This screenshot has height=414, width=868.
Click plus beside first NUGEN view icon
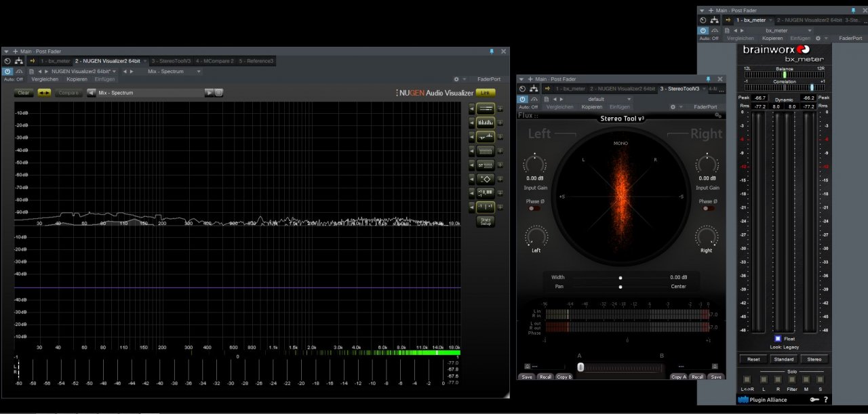[x=500, y=108]
